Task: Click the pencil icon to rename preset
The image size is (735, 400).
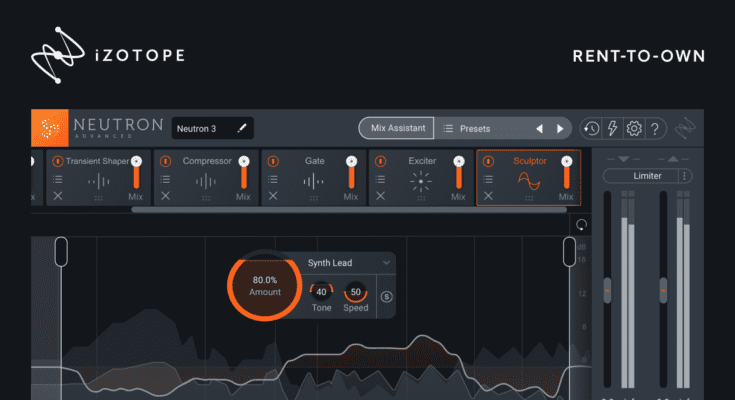Action: click(241, 129)
